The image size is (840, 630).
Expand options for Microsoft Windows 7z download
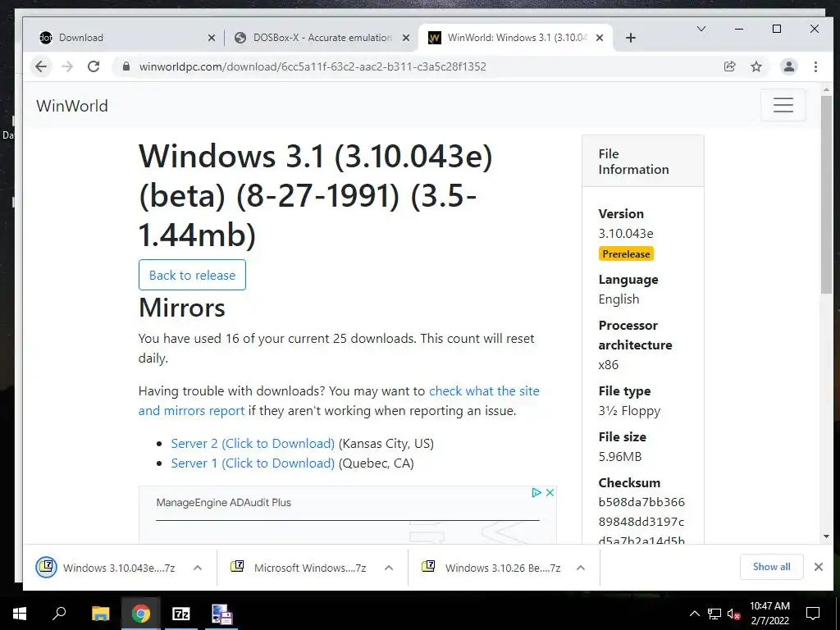(389, 568)
